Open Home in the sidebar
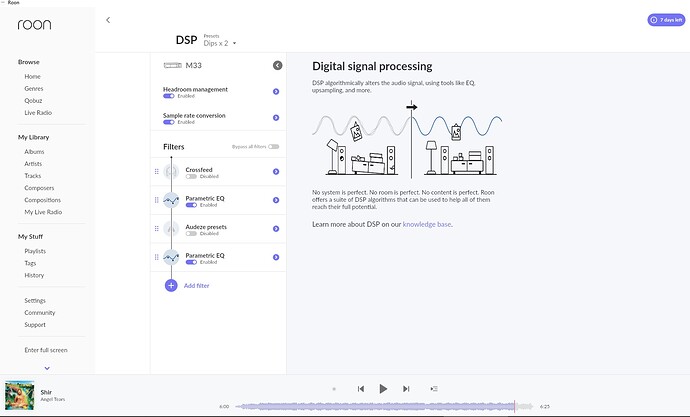 33,77
